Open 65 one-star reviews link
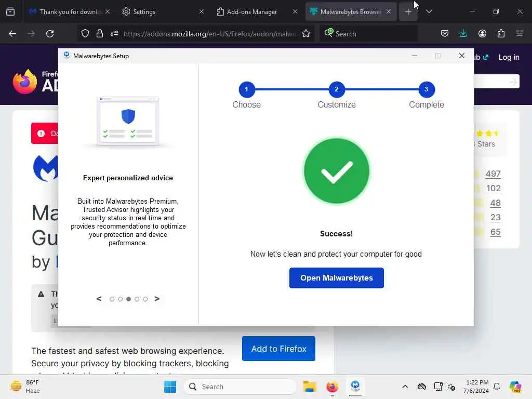 click(495, 232)
